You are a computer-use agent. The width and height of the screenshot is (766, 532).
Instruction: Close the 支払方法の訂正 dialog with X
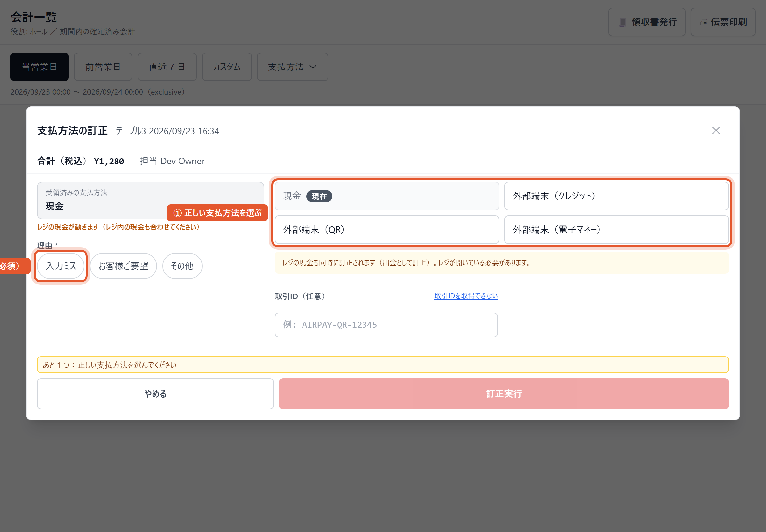(716, 131)
